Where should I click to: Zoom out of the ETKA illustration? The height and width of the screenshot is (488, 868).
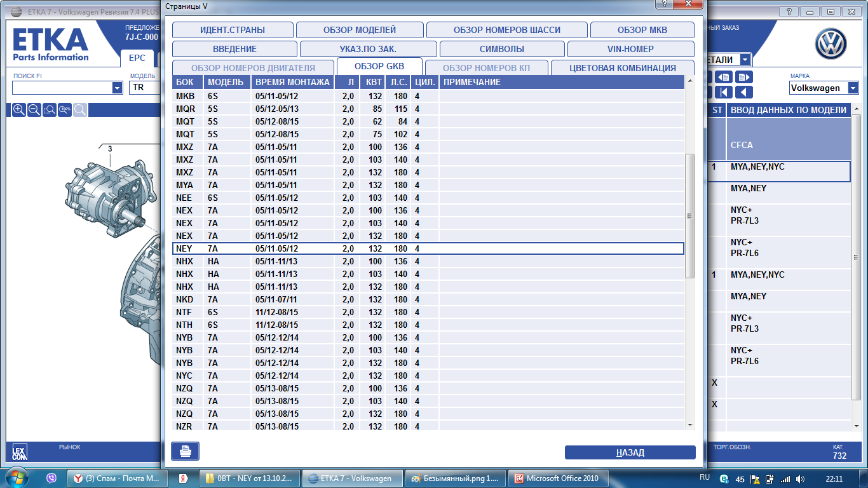[x=34, y=110]
